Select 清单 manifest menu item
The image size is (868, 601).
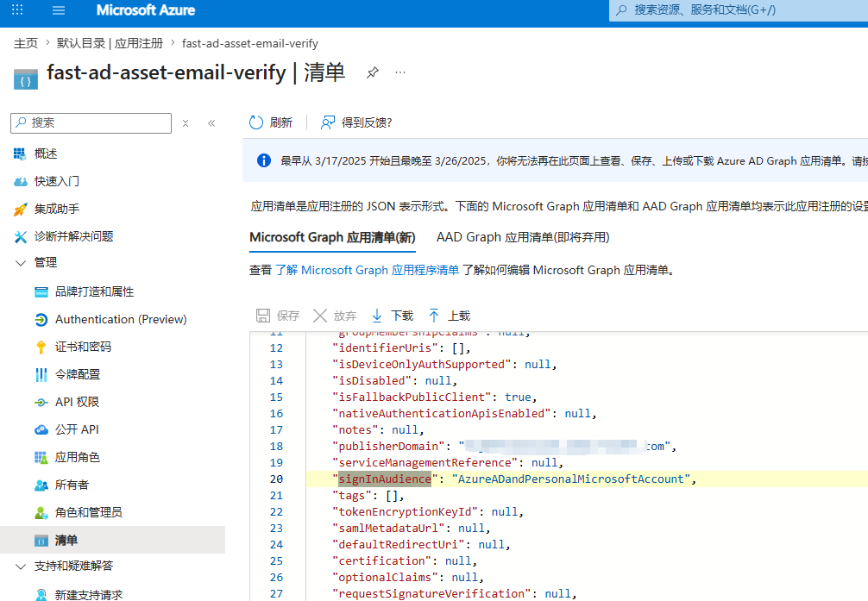click(x=112, y=540)
